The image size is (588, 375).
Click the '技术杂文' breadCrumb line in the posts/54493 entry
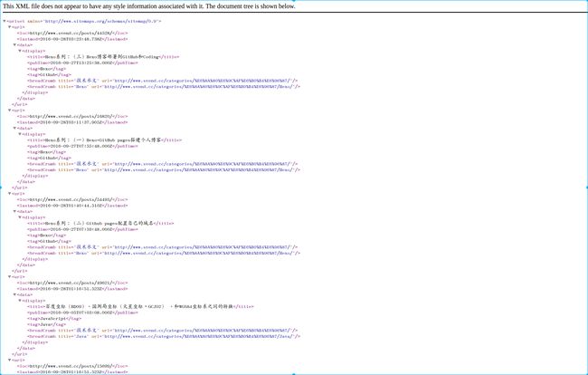[162, 247]
